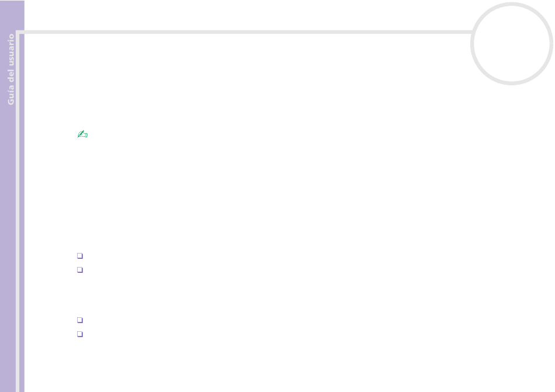
Task: Click the corner where gray lines meet
Action: point(18,32)
